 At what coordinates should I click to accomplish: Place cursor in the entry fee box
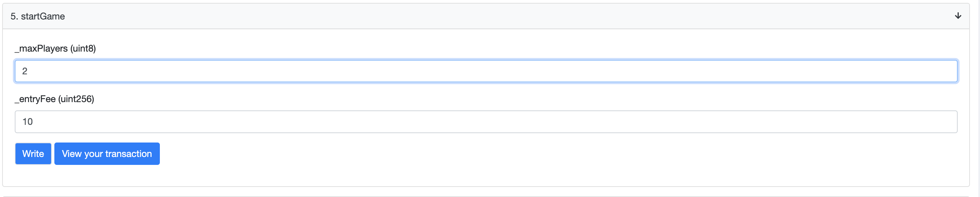tap(485, 122)
